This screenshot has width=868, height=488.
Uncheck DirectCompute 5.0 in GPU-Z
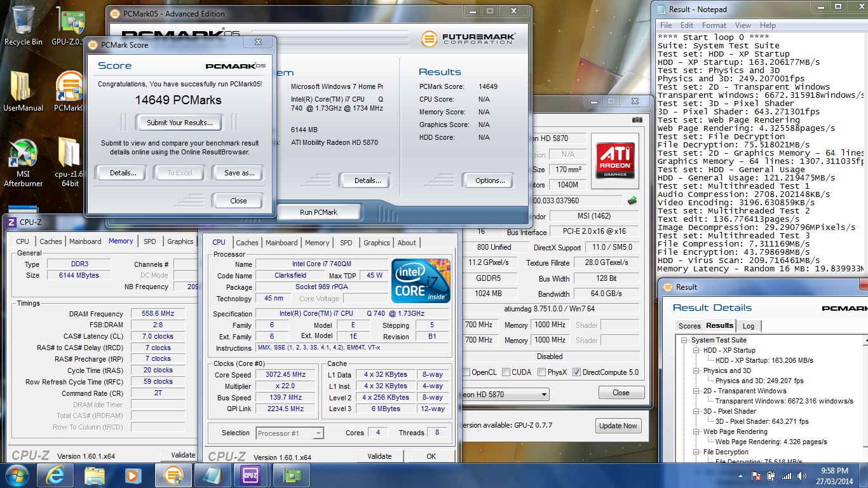(576, 372)
